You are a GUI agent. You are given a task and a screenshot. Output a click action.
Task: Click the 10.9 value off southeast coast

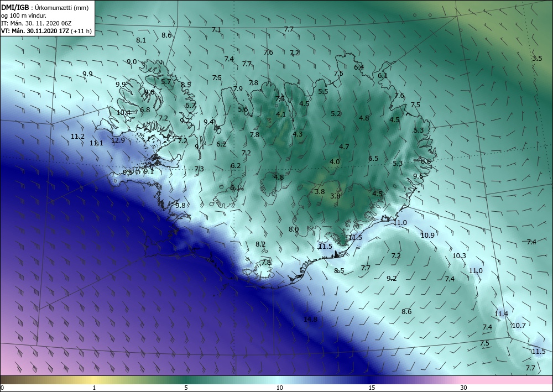point(427,235)
